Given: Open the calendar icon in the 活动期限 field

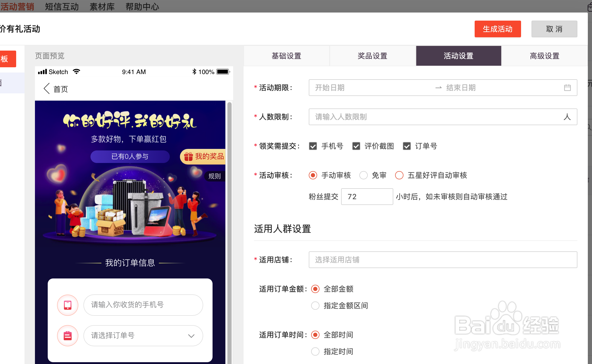Looking at the screenshot, I should coord(567,88).
